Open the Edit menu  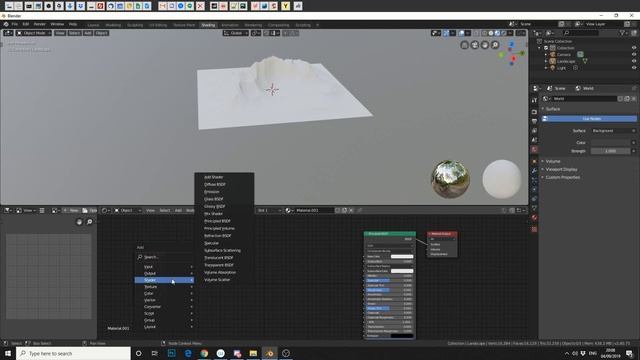click(x=26, y=24)
